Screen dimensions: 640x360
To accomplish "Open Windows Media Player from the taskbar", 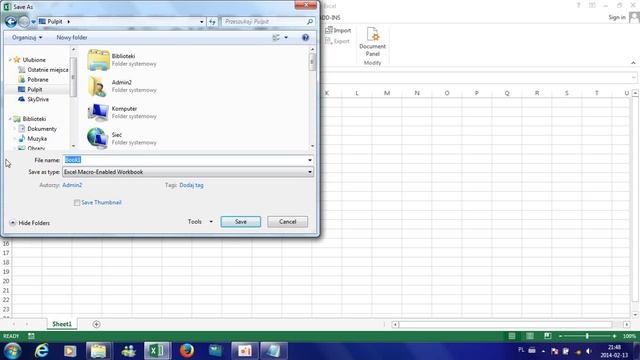I will tap(70, 351).
